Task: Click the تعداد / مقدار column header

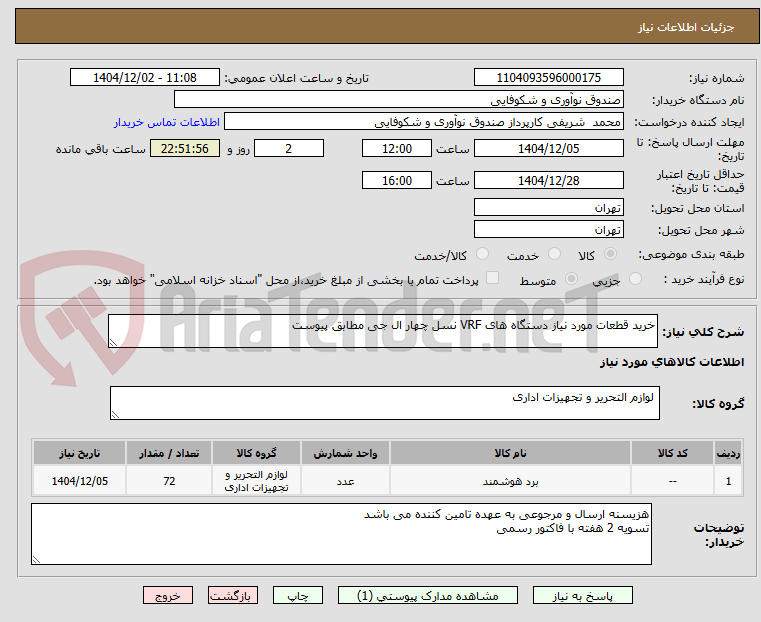Action: coord(169,453)
